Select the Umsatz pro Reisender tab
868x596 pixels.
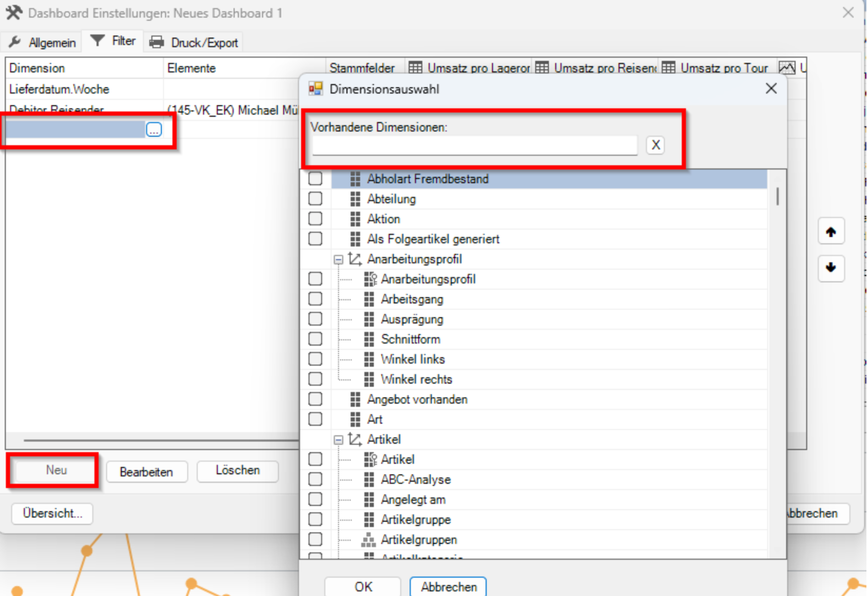click(596, 68)
